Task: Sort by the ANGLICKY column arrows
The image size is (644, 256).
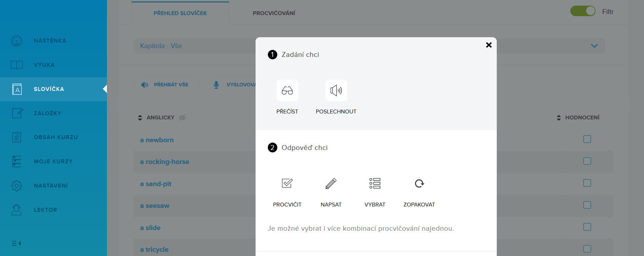Action: click(140, 118)
